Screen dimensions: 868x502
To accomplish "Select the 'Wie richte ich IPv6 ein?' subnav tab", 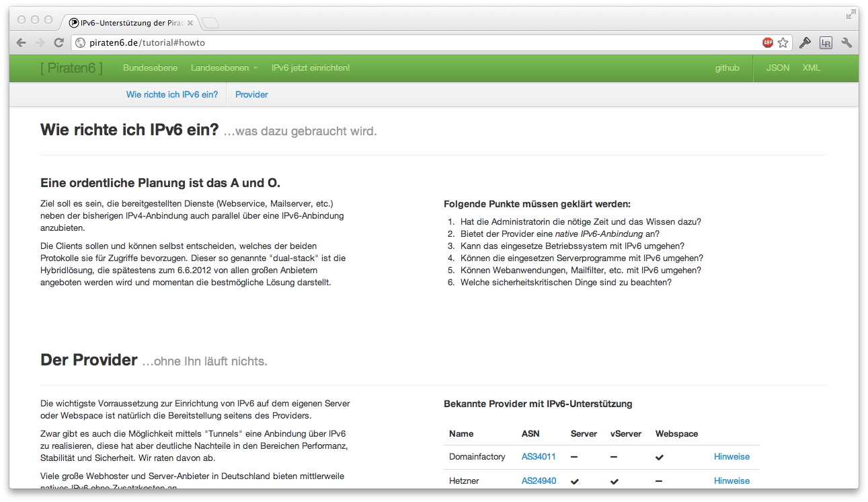I will point(172,95).
